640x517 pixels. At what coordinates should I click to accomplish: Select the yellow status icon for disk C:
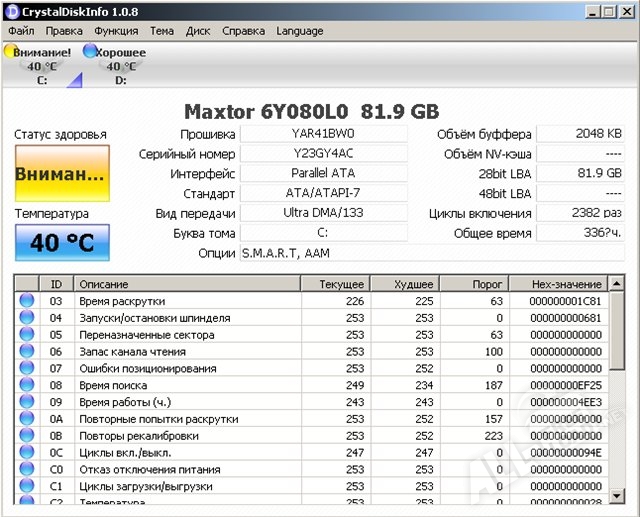(x=10, y=51)
